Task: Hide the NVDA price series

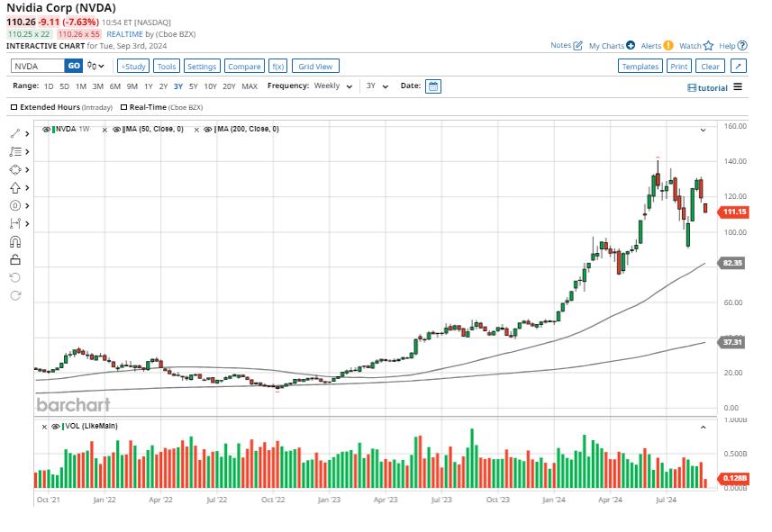Action: pos(46,130)
